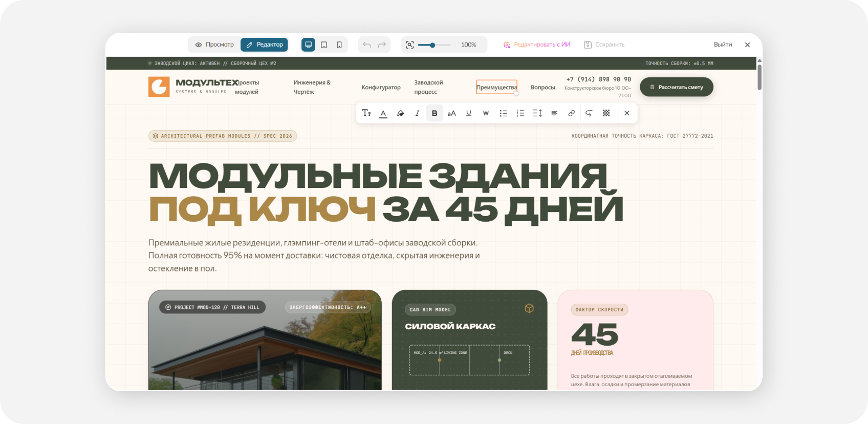Image resolution: width=868 pixels, height=424 pixels.
Task: Insert a numbered list
Action: pos(520,113)
